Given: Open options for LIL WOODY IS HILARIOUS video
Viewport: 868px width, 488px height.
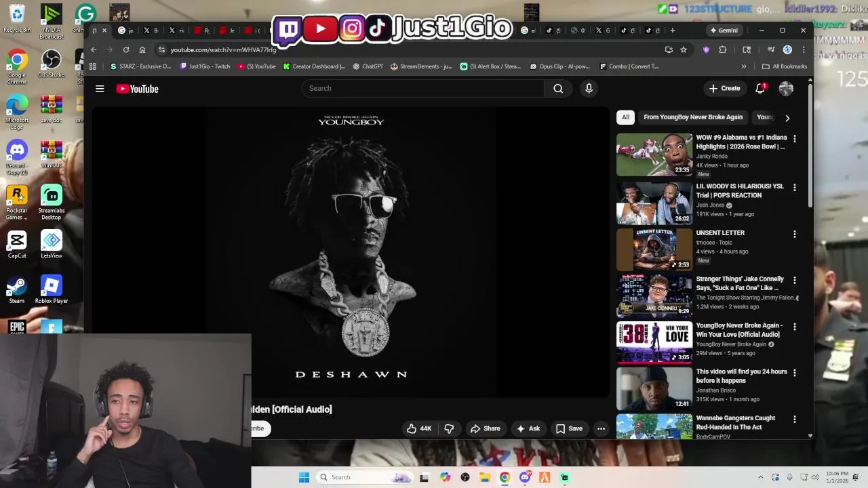Looking at the screenshot, I should point(795,187).
